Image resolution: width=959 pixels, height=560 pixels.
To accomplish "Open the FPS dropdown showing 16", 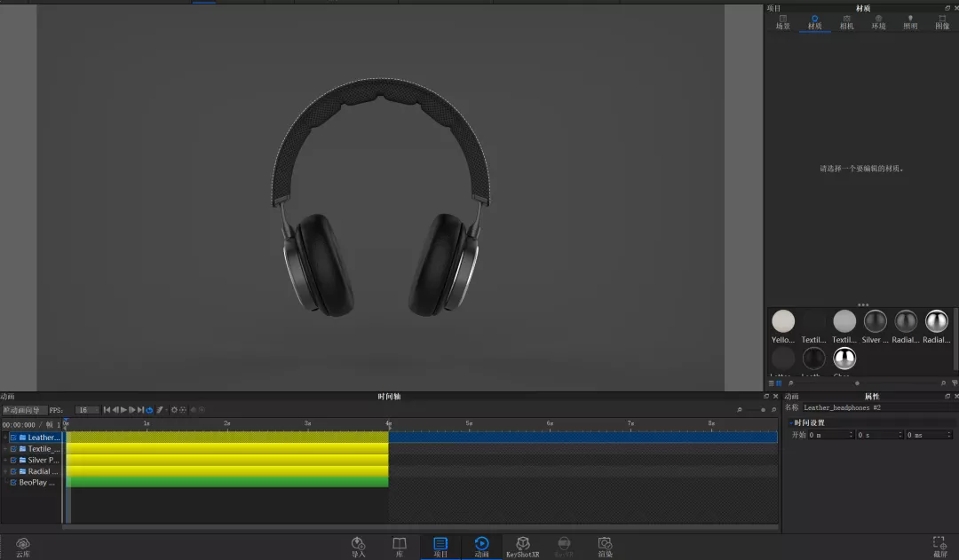I will pos(87,410).
